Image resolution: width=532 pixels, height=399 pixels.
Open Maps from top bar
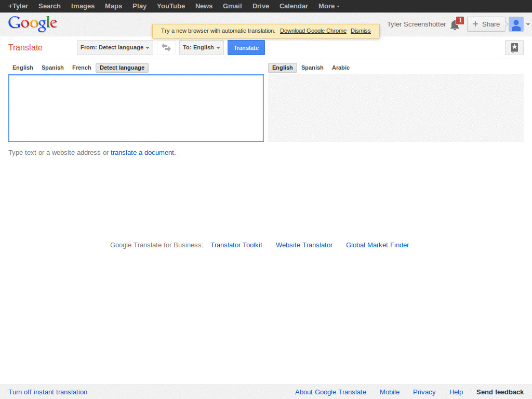tap(114, 6)
